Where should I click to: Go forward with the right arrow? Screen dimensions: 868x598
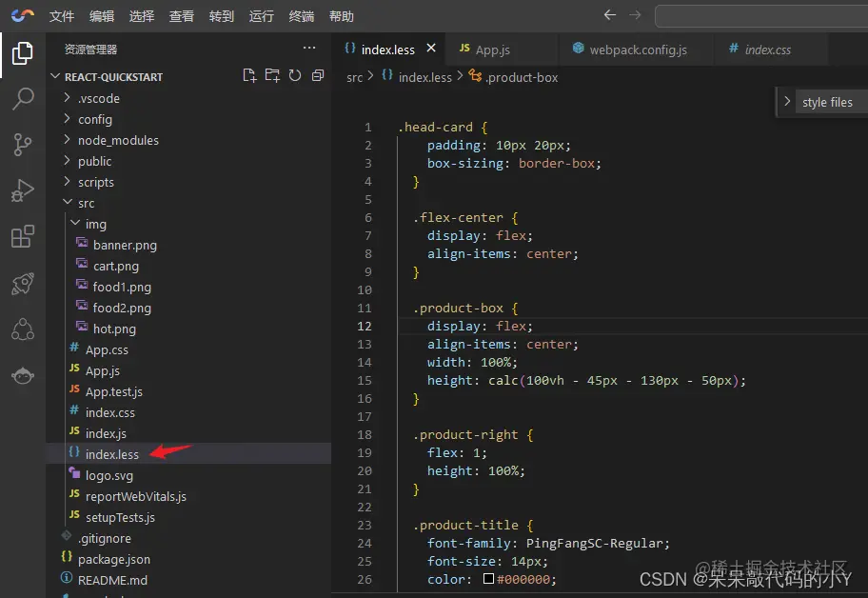point(635,15)
